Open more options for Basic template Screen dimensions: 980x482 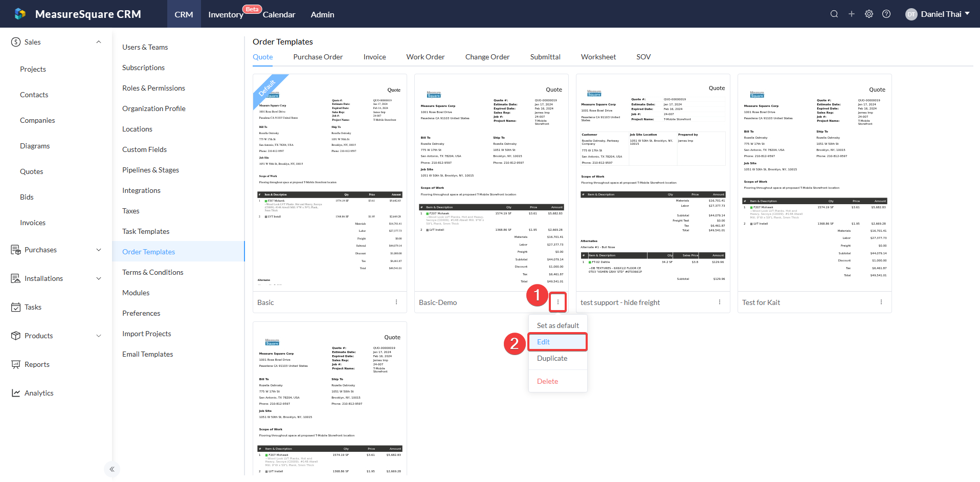396,302
